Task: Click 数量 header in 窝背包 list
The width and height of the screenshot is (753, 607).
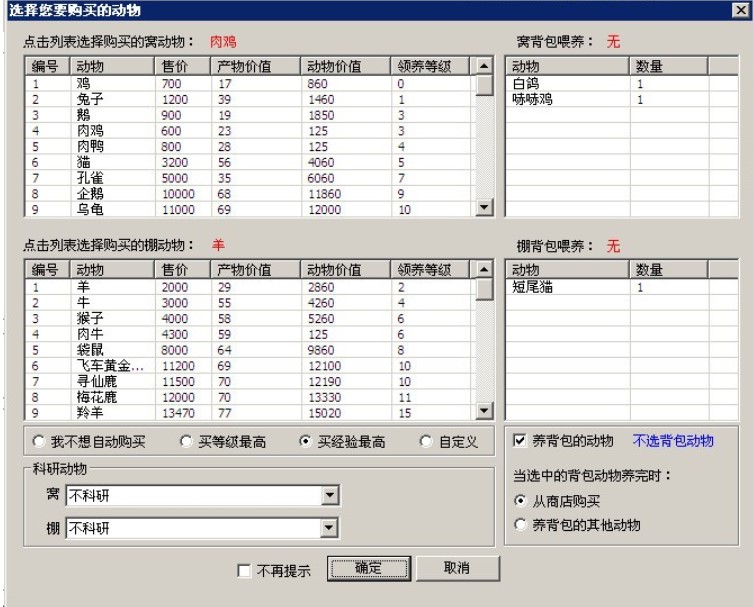Action: 668,66
